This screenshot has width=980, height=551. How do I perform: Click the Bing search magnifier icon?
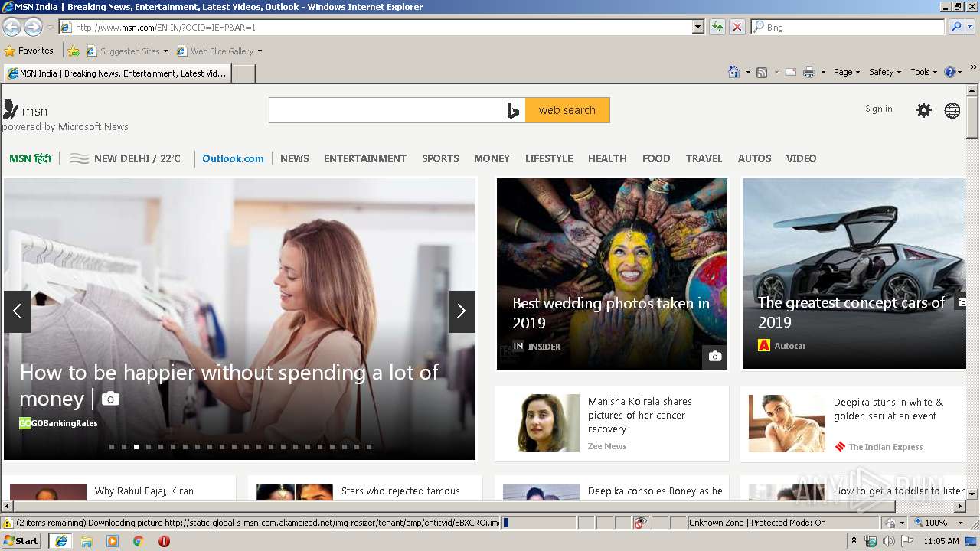955,27
